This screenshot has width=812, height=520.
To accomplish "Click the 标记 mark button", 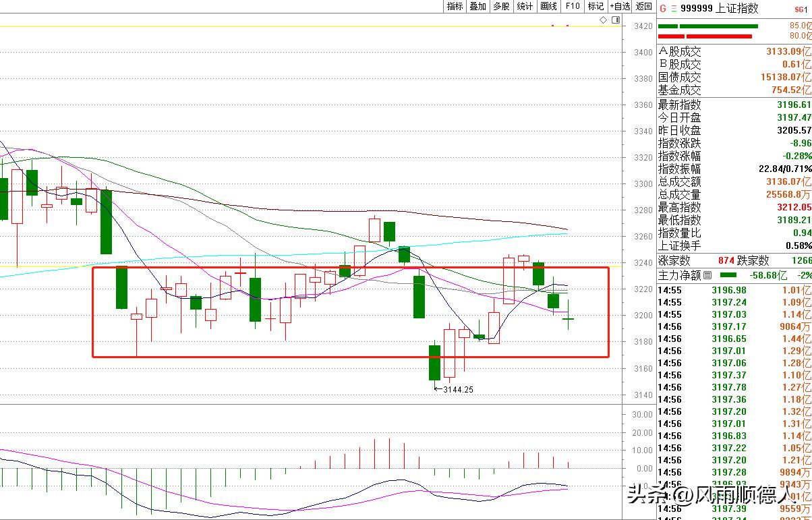I will coord(596,6).
